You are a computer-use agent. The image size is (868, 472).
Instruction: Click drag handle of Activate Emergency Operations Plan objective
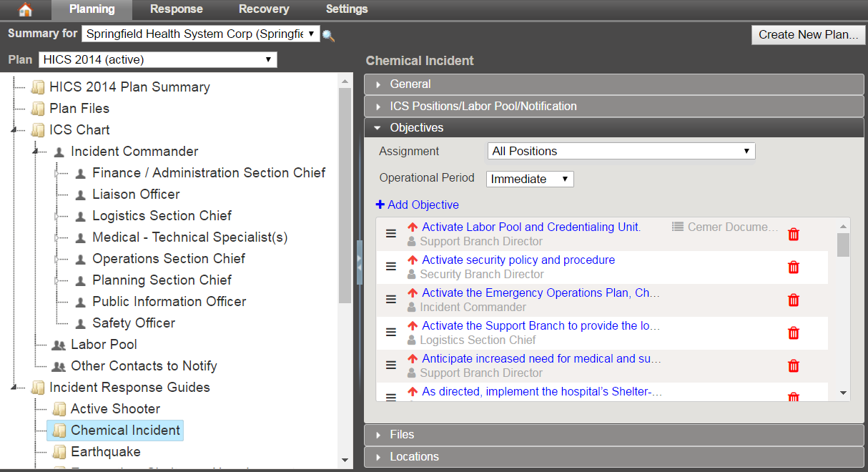tap(391, 299)
